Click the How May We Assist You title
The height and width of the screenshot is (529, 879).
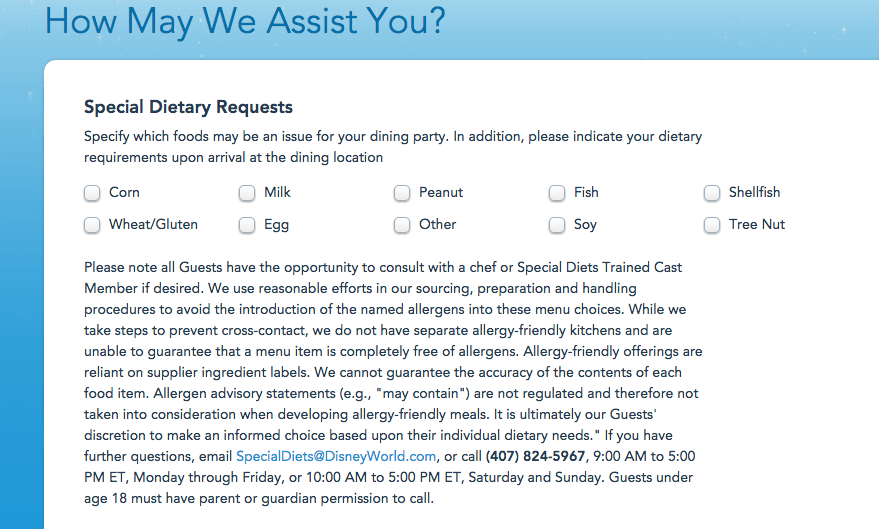click(245, 21)
